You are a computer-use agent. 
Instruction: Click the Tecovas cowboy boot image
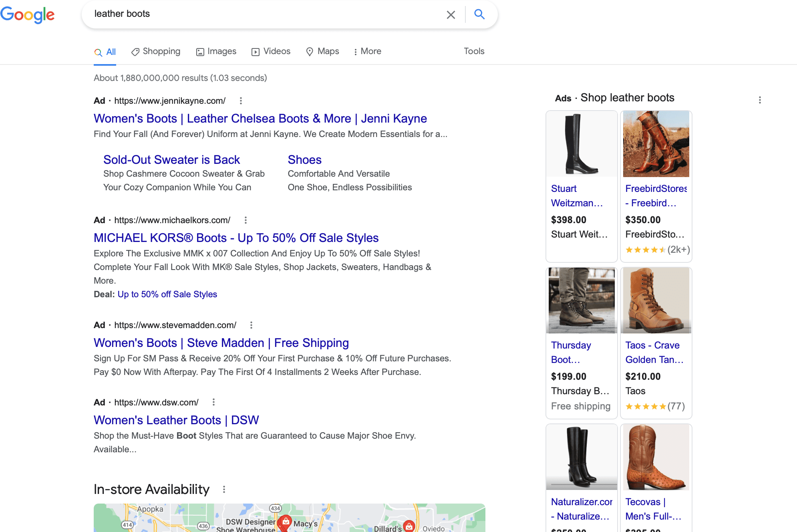click(x=656, y=457)
